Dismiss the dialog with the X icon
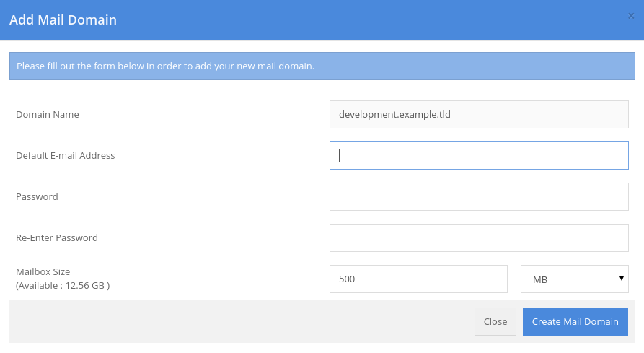 (x=631, y=16)
